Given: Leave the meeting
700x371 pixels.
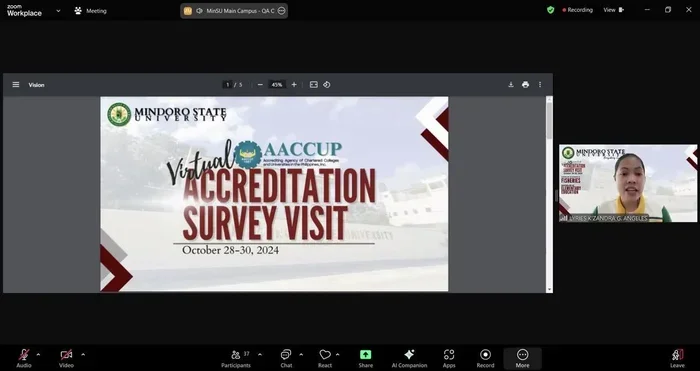Looking at the screenshot, I should [x=677, y=358].
